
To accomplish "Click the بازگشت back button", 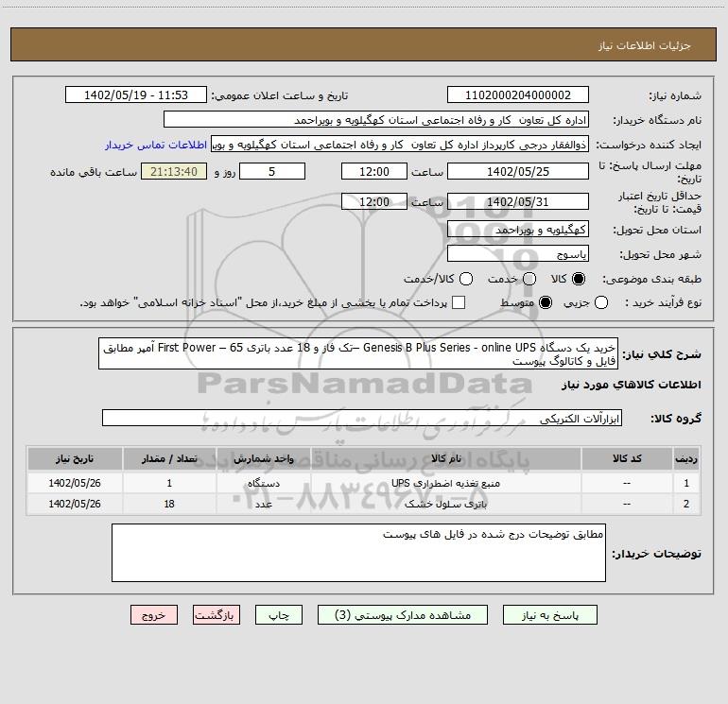I will pyautogui.click(x=217, y=615).
